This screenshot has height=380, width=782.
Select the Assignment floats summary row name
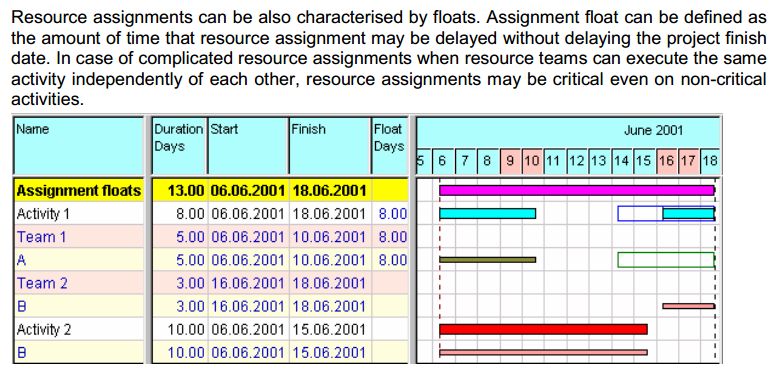(x=79, y=190)
